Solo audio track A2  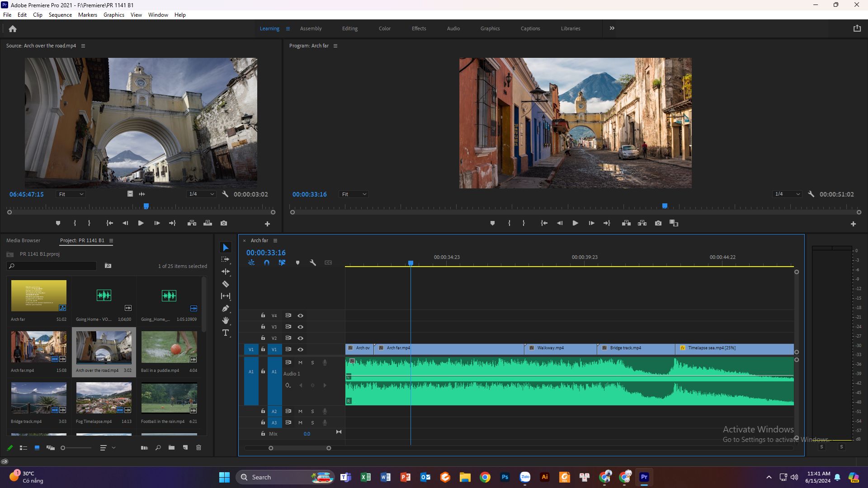coord(312,411)
